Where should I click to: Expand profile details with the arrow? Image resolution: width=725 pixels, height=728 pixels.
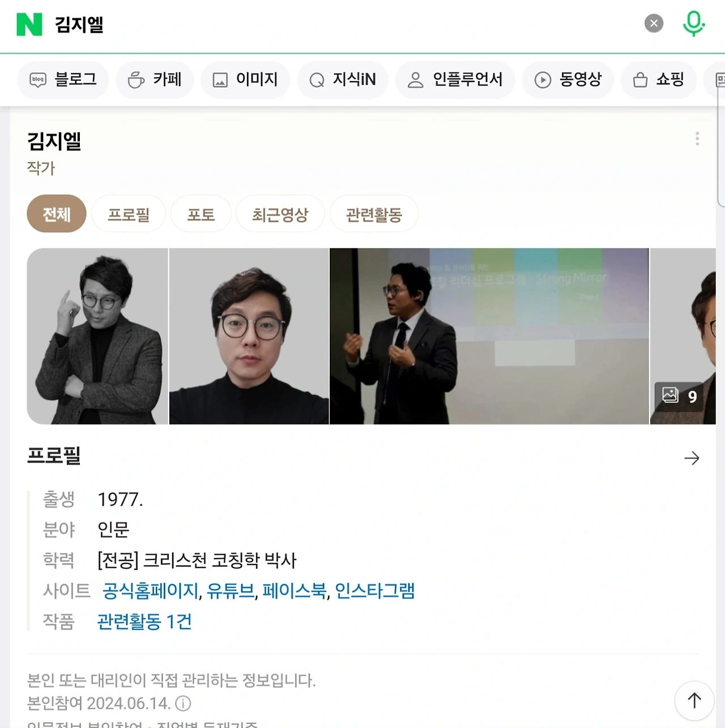pos(692,458)
